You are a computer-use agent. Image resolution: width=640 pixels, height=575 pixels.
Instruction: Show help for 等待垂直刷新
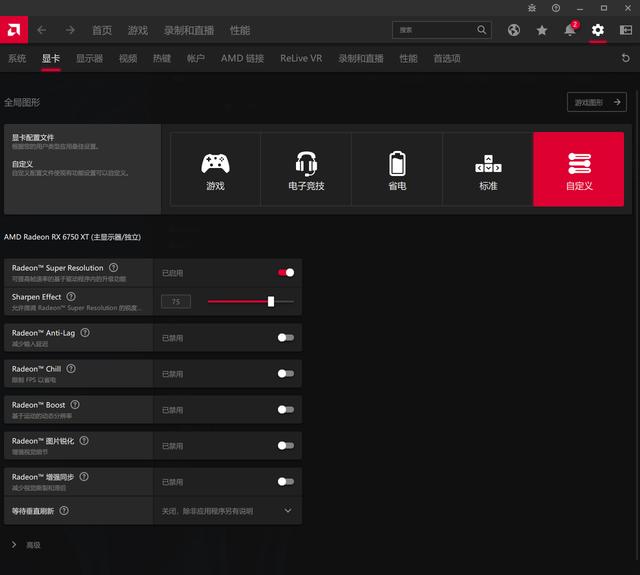coord(64,511)
